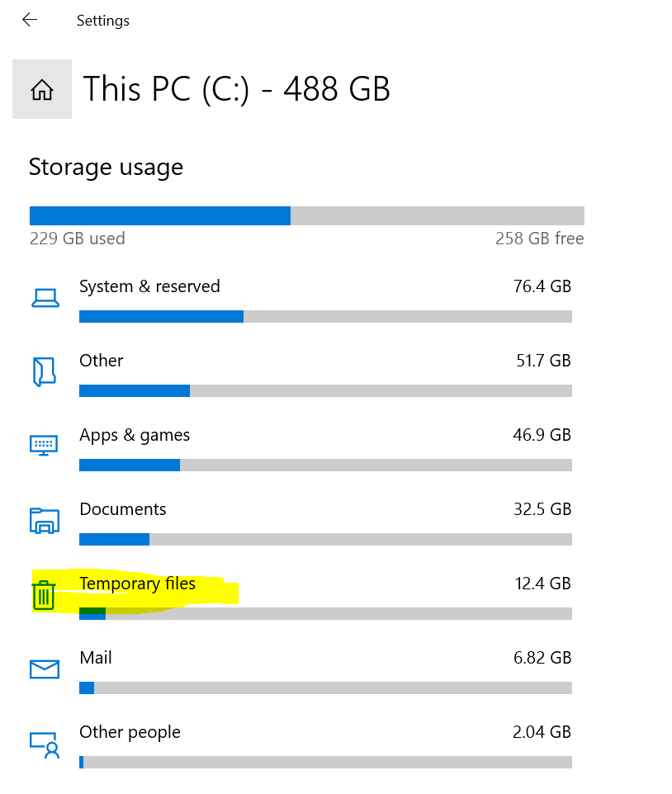
Task: Open Apps & games storage breakdown
Action: 135,436
